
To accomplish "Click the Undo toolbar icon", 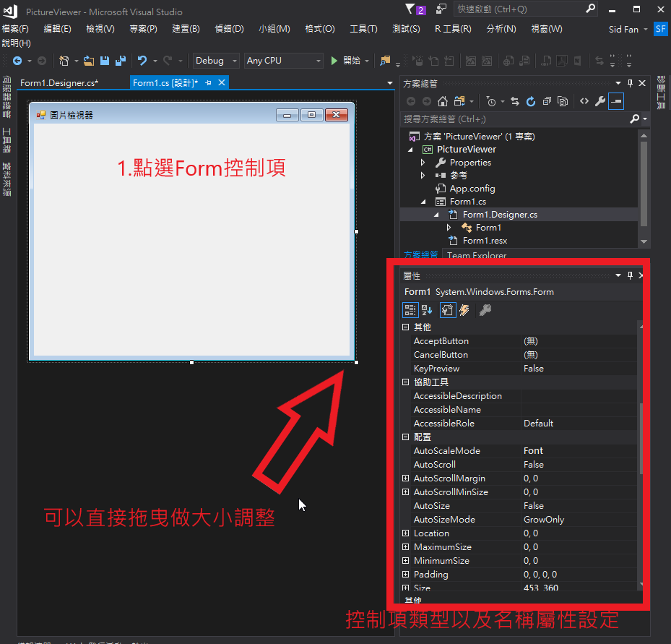I will pyautogui.click(x=142, y=61).
